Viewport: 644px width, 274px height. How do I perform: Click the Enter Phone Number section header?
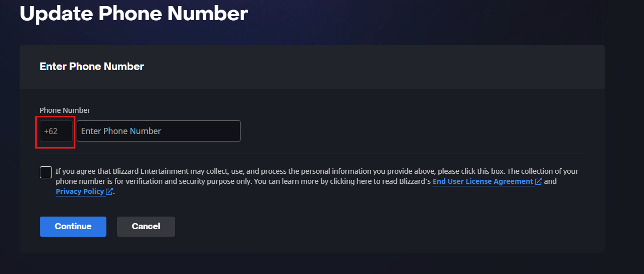tap(92, 66)
